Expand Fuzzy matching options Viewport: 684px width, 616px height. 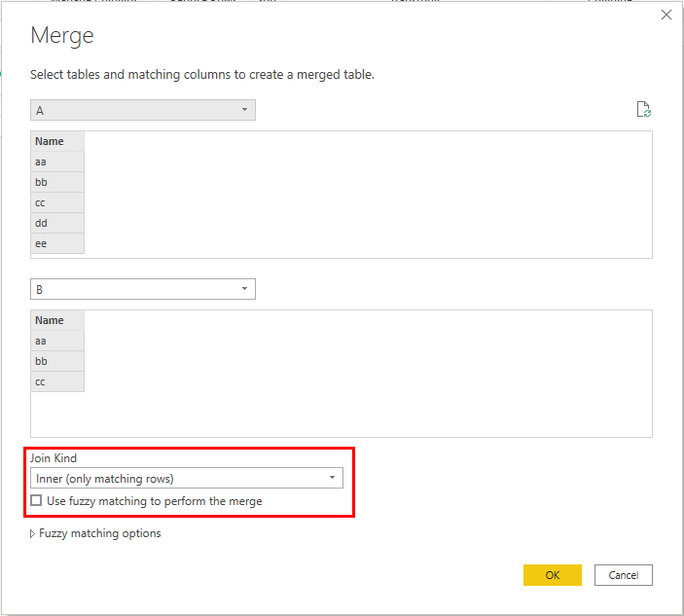point(95,533)
